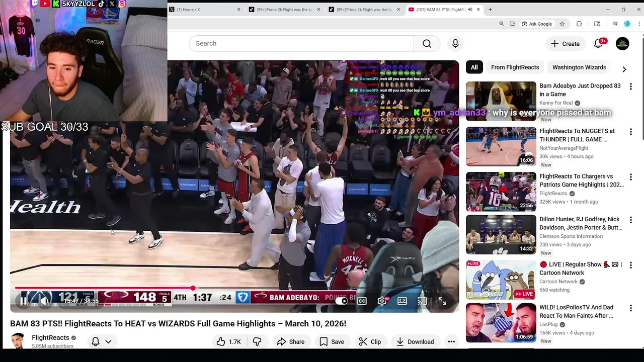Show more filter chips with right arrow
This screenshot has height=362, width=644.
click(x=624, y=69)
